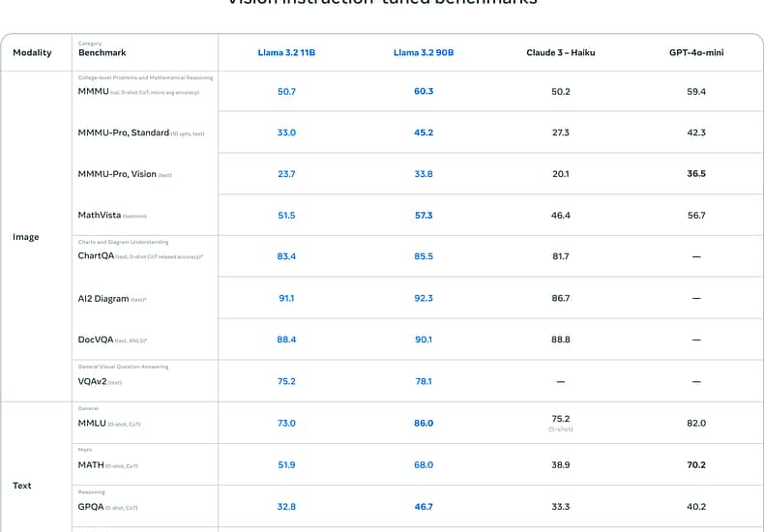Select the Claude 3 – Haiku column header
Screen dimensions: 764x532
click(x=560, y=52)
